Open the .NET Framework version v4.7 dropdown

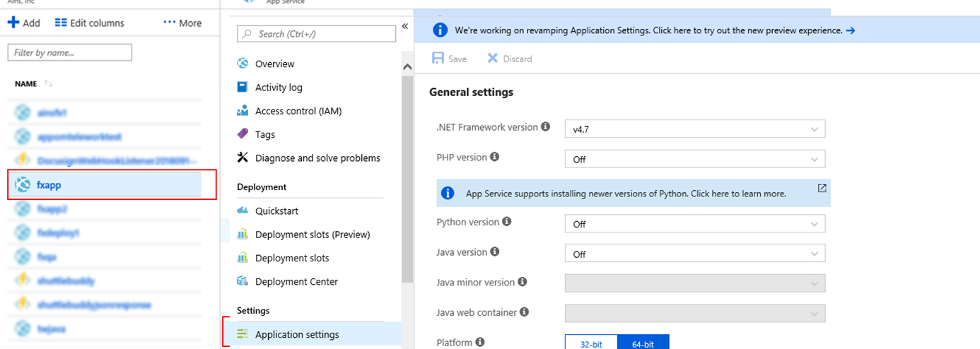[x=694, y=129]
